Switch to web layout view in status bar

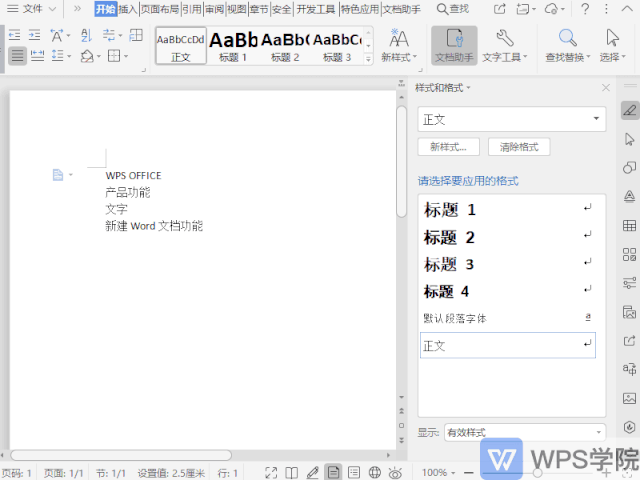(x=374, y=472)
